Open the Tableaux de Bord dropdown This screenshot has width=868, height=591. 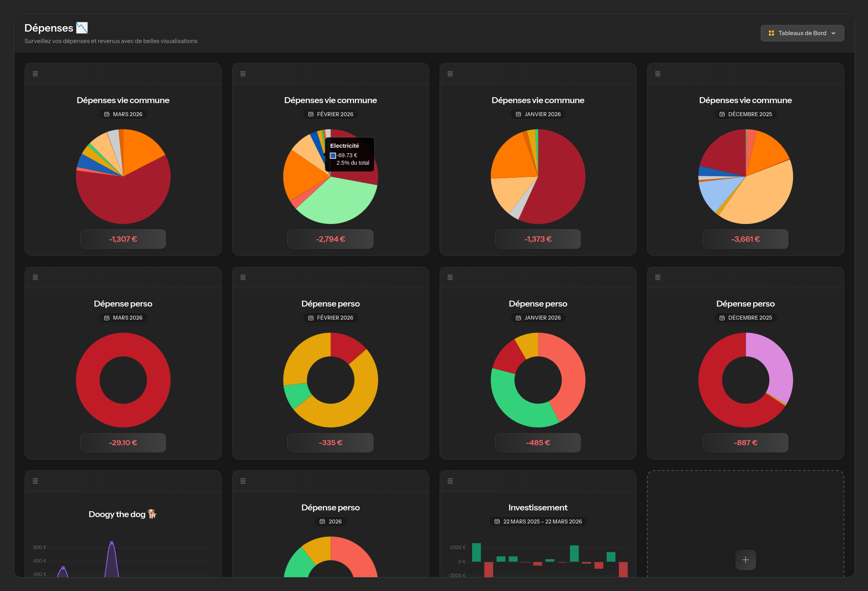(802, 33)
